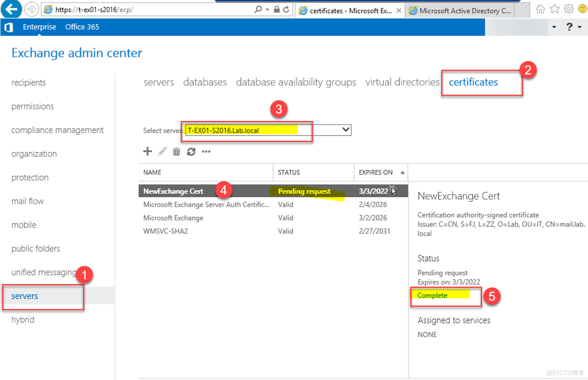Select the WMSVC-SHA2 certificate row
The height and width of the screenshot is (380, 588).
click(x=273, y=231)
